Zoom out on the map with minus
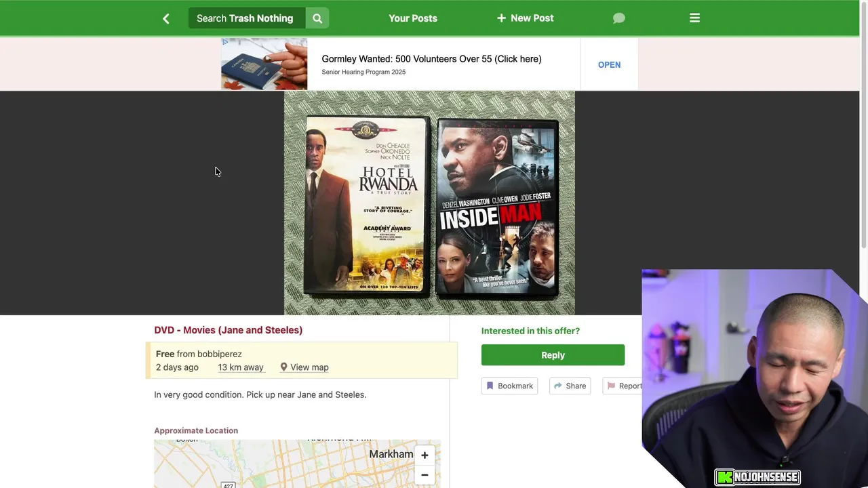The width and height of the screenshot is (868, 488). (425, 475)
